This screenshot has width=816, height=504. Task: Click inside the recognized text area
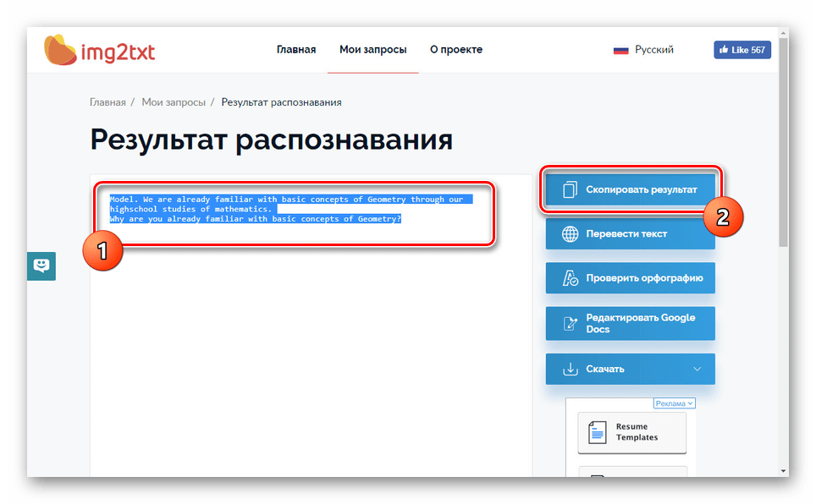[x=310, y=338]
